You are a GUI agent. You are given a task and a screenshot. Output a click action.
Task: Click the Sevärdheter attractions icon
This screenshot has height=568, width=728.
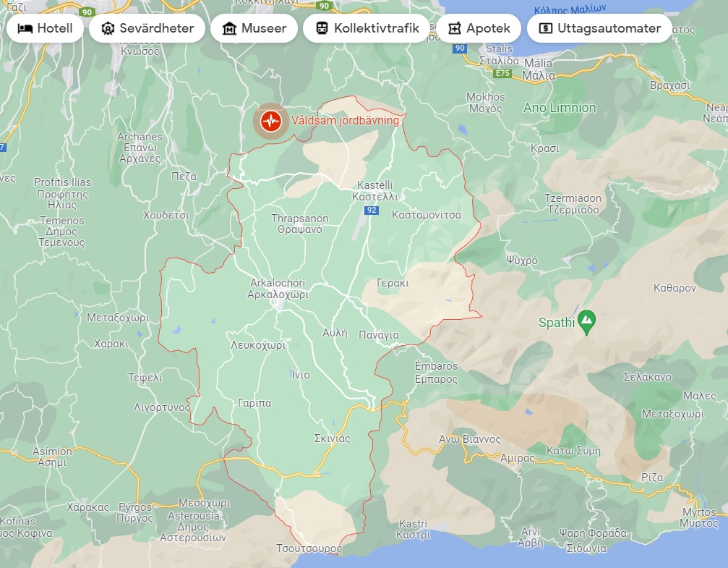[x=108, y=29]
